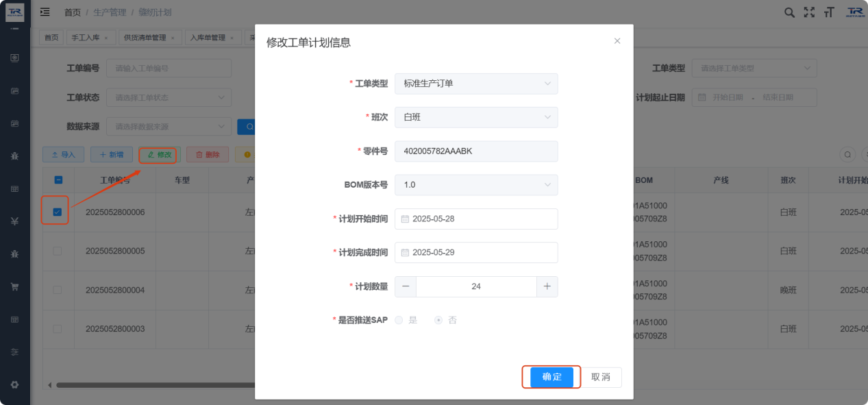Click the 计划完成时间 date field

tap(476, 252)
